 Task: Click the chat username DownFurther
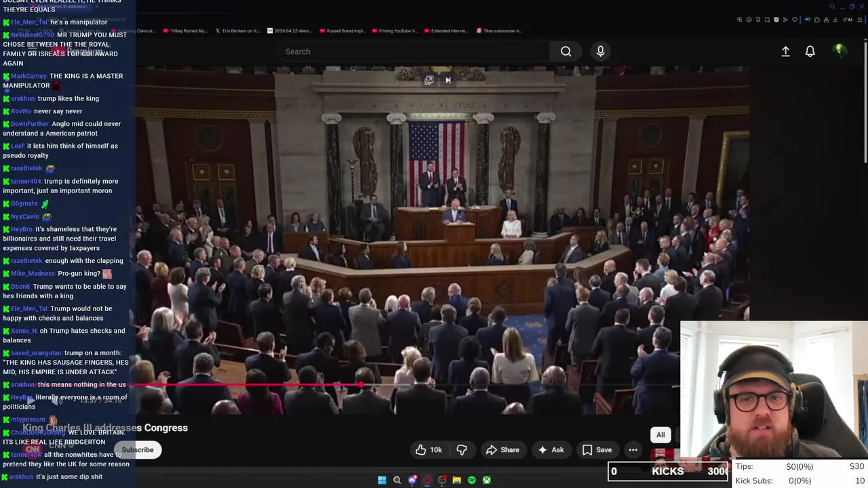point(30,124)
